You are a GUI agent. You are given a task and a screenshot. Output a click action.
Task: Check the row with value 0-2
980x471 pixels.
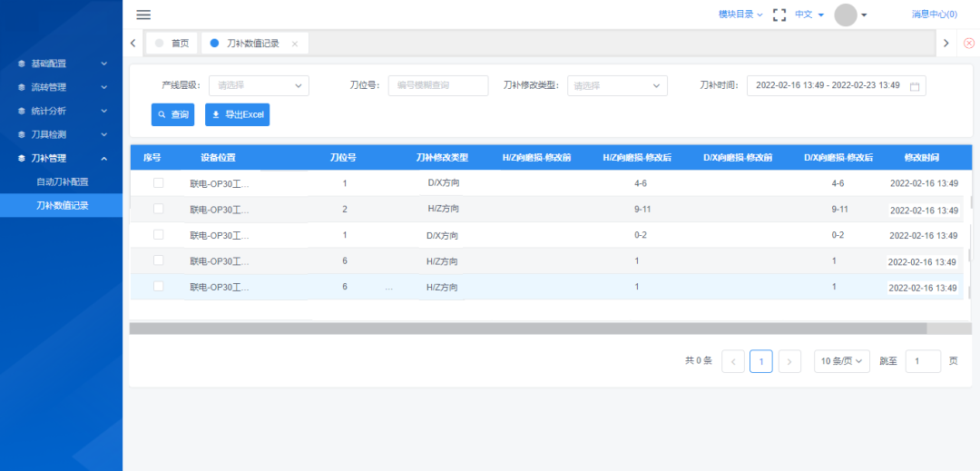[159, 234]
